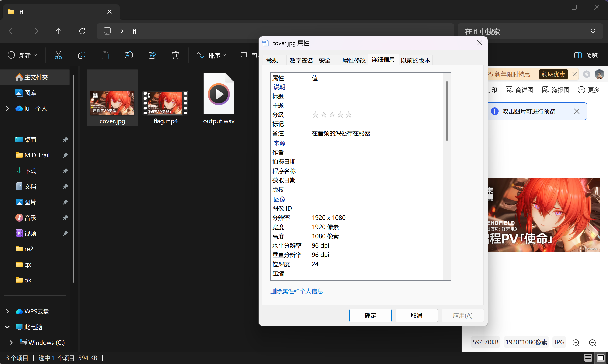
Task: Toggle the Preview pane button
Action: 586,55
